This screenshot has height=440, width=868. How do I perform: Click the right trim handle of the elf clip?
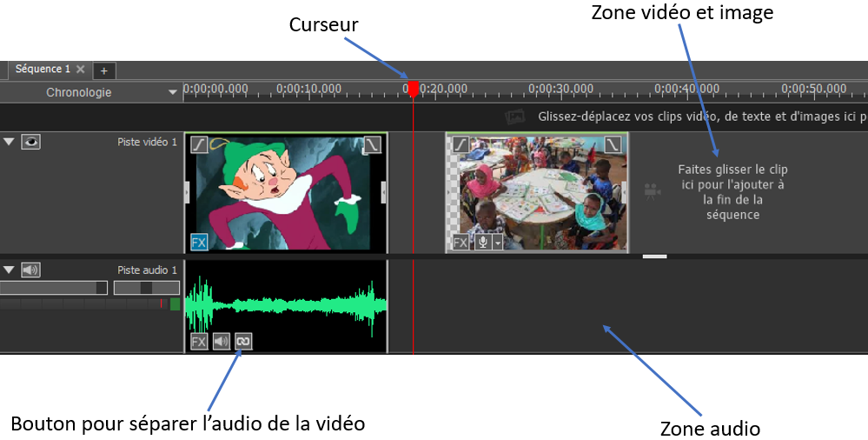[x=384, y=192]
